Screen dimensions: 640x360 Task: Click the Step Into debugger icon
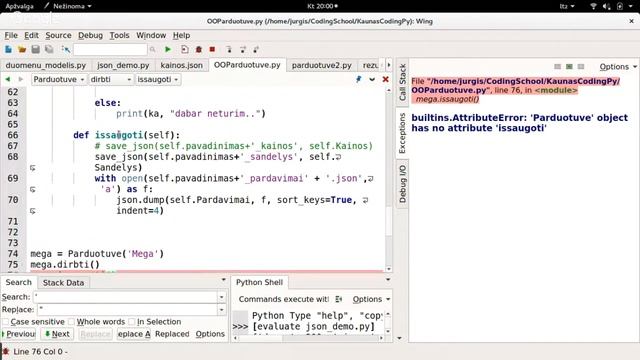(x=229, y=49)
